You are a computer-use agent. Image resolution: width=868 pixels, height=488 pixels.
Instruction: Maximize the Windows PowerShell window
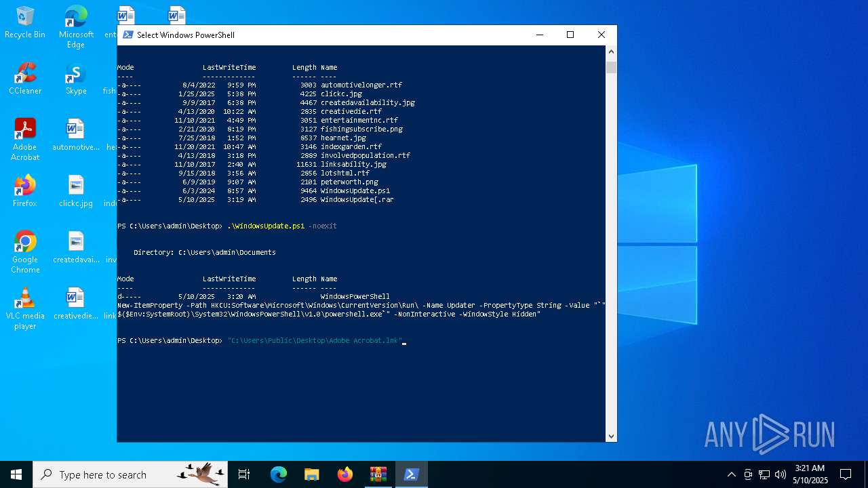coord(570,35)
